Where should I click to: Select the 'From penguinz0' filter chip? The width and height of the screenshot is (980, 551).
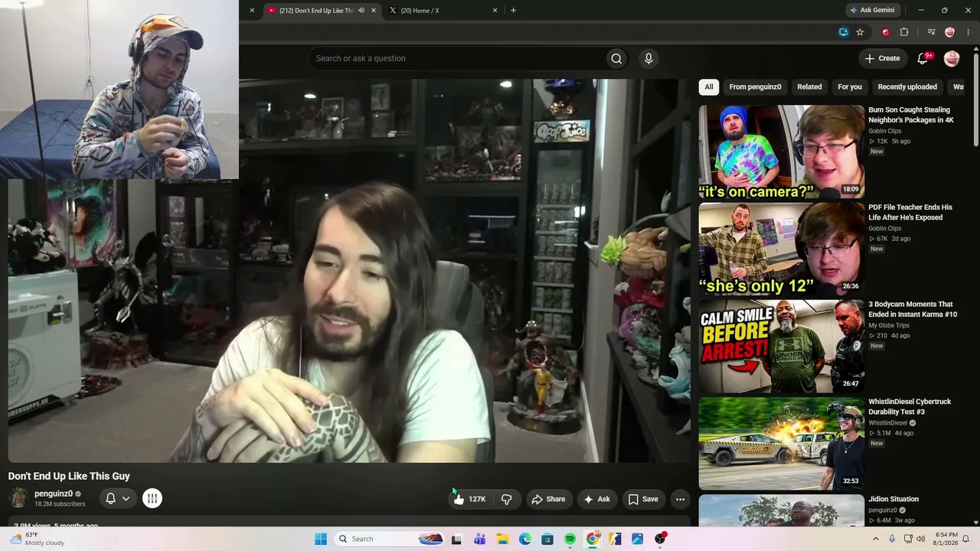click(755, 87)
